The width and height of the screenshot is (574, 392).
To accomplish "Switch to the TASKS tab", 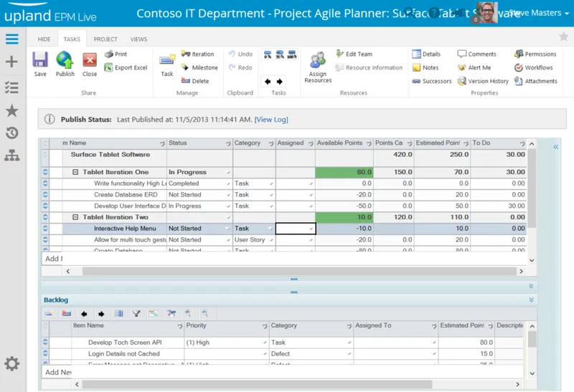I will (x=72, y=39).
